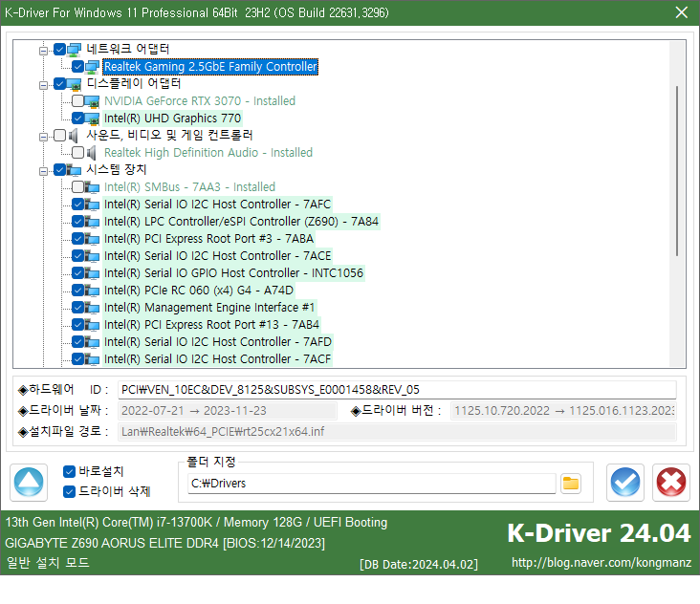Click icon beside Serial IO I2C 7AFD
Viewport: 700px width, 604px height.
click(x=92, y=342)
